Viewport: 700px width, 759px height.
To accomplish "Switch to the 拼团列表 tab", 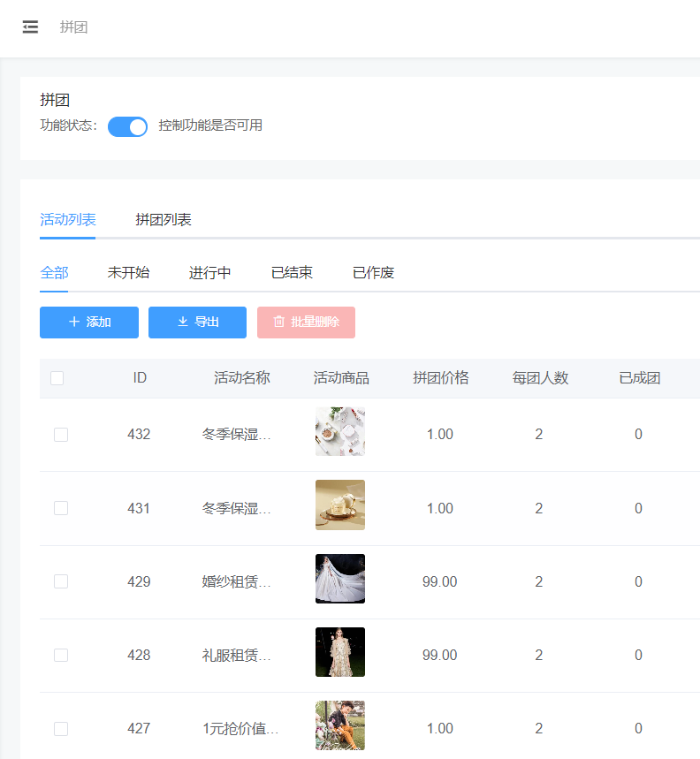I will 164,219.
